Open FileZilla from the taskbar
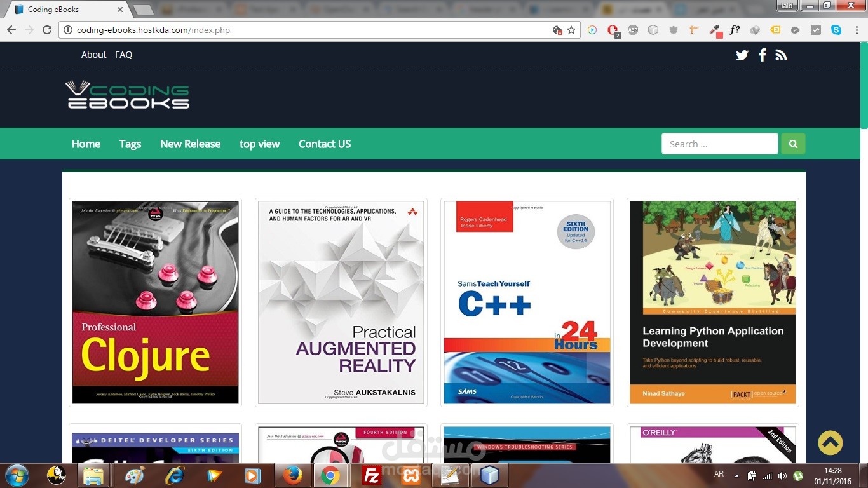868x488 pixels. (371, 475)
